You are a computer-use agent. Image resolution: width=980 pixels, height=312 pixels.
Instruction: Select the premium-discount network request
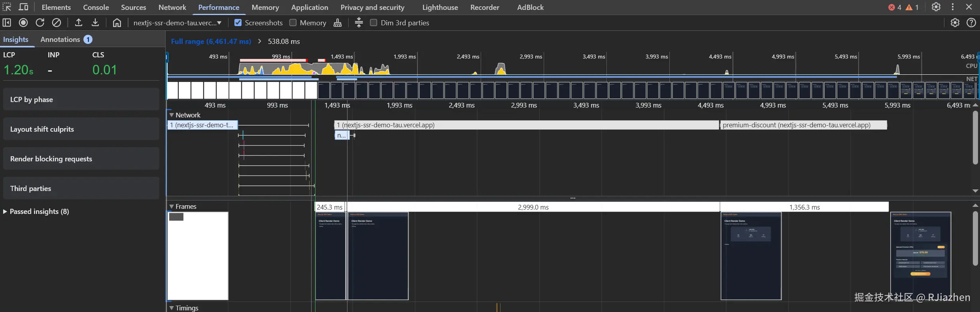[x=803, y=125]
